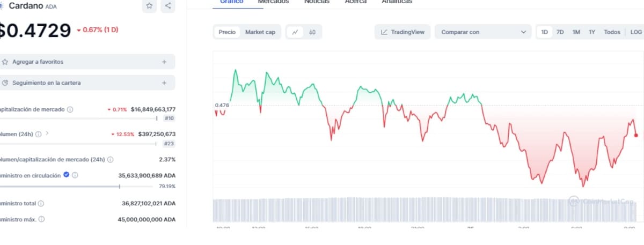Enable LOG scale on chart
This screenshot has height=245, width=644.
636,32
